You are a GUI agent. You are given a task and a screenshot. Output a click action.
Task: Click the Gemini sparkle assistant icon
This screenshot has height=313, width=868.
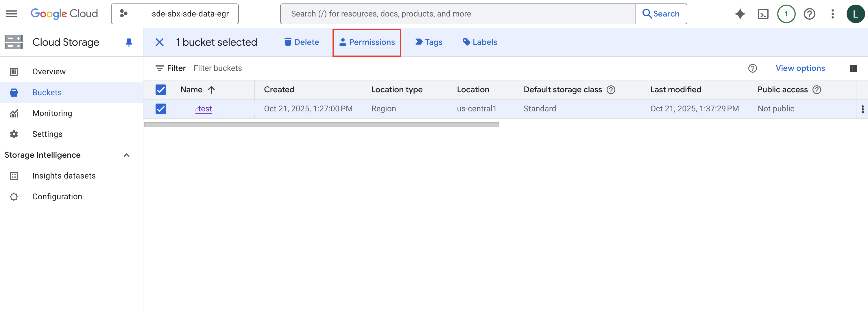[x=740, y=14]
